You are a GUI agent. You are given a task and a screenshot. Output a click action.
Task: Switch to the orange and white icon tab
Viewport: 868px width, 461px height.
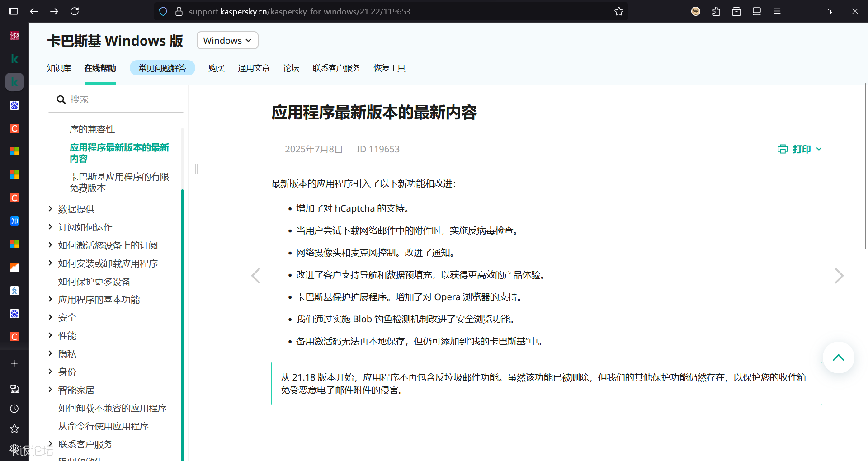[x=14, y=267]
